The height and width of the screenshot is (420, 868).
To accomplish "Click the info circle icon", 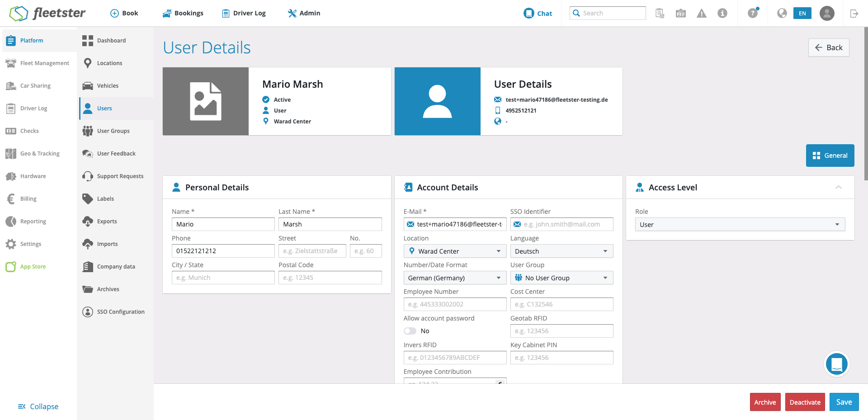I will click(722, 13).
